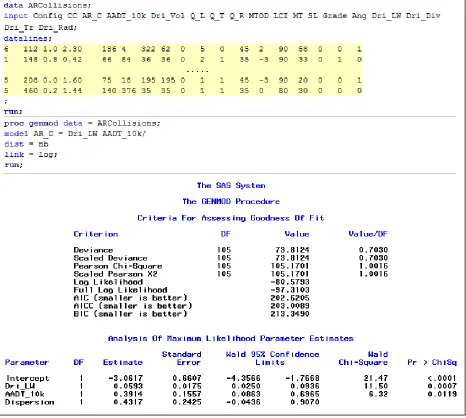Click the Dri_LW standard error 0.0175
The image size is (466, 418).
[187, 386]
